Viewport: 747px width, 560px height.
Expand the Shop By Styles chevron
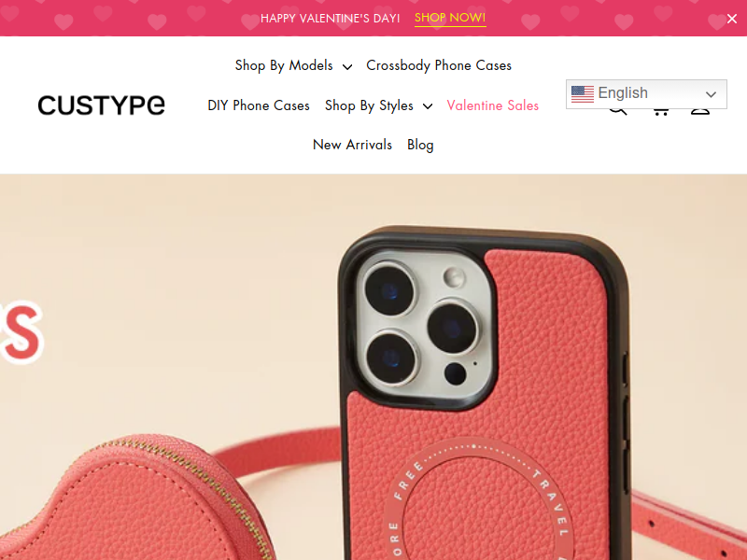coord(428,106)
